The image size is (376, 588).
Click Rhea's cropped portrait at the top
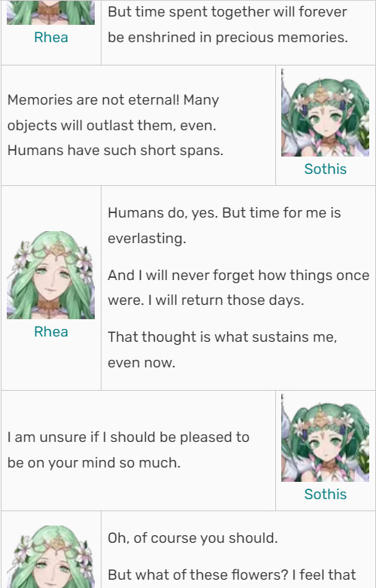[x=50, y=12]
